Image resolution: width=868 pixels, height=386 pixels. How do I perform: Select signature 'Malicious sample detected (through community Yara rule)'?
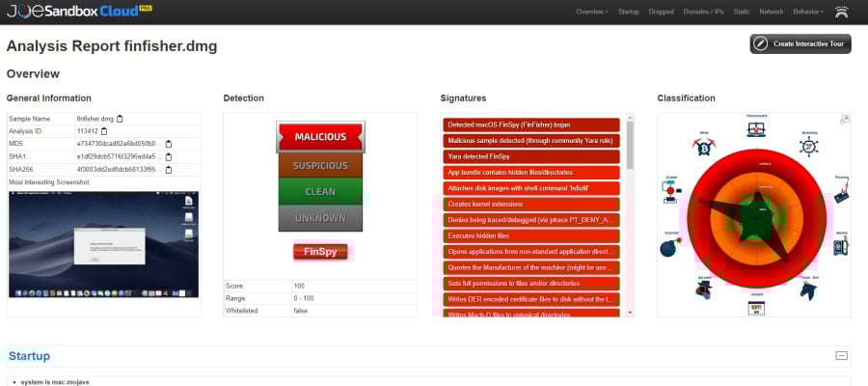click(x=530, y=141)
